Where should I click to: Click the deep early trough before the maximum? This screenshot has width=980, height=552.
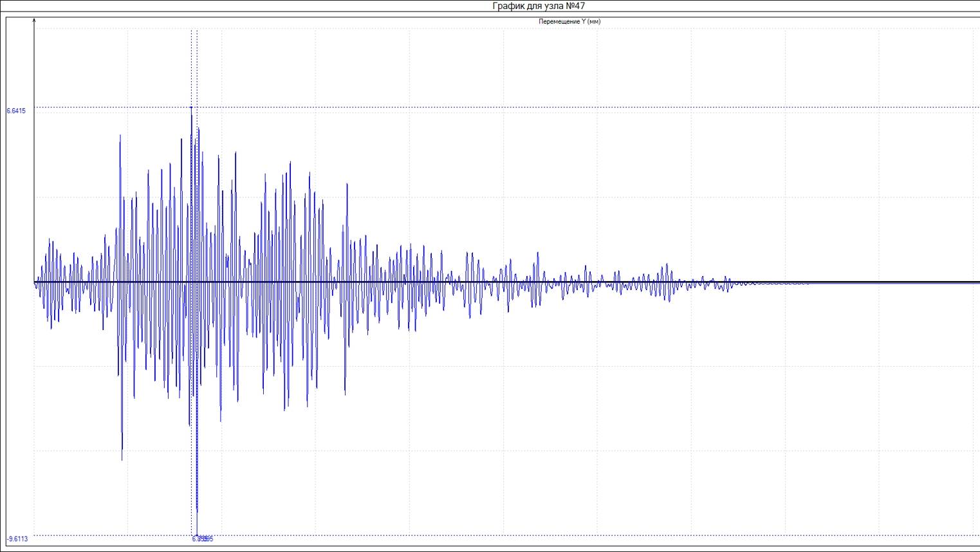(122, 458)
